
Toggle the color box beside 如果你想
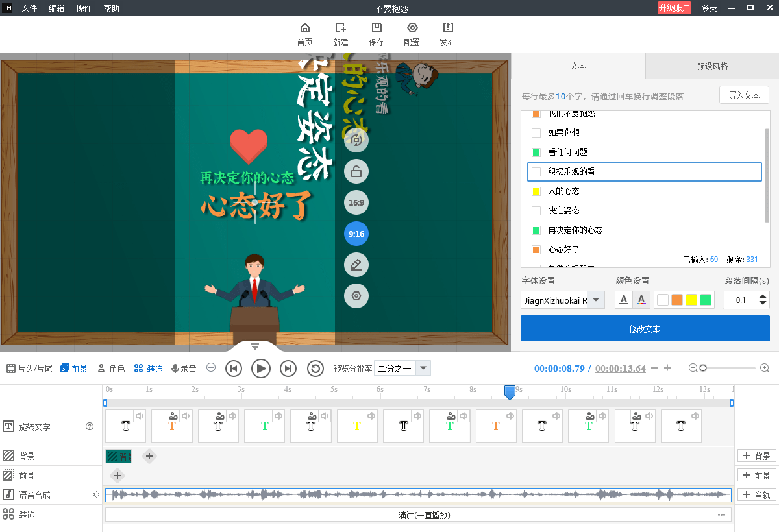536,132
